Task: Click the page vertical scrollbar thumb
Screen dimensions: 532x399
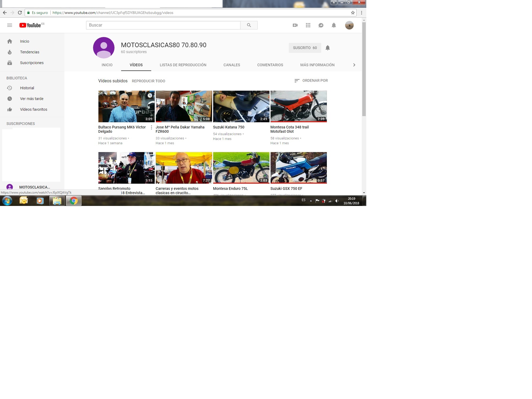Action: pos(364,69)
